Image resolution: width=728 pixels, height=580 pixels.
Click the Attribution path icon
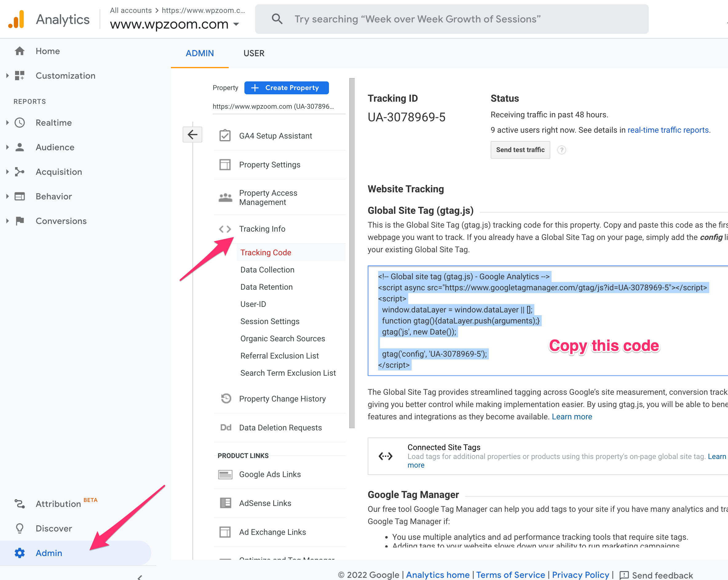(x=20, y=504)
